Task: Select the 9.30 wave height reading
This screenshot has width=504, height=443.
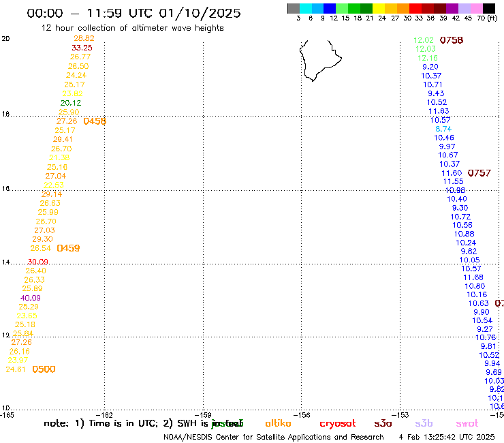Action: tap(460, 208)
